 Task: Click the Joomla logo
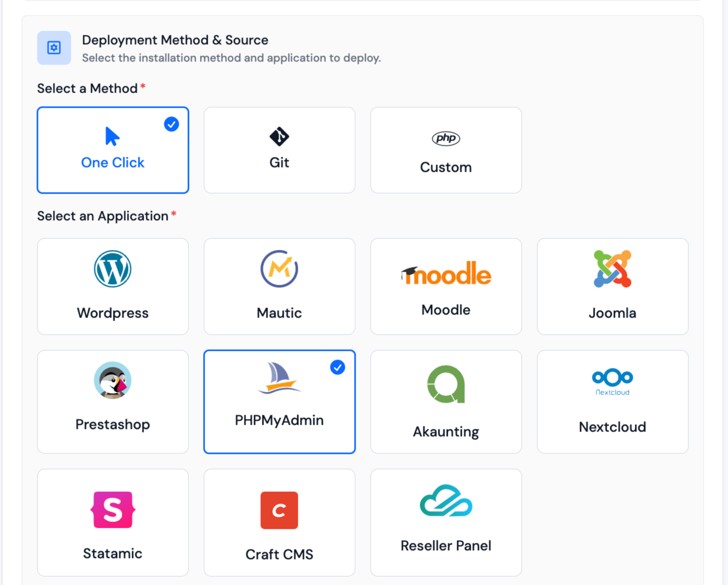point(612,269)
